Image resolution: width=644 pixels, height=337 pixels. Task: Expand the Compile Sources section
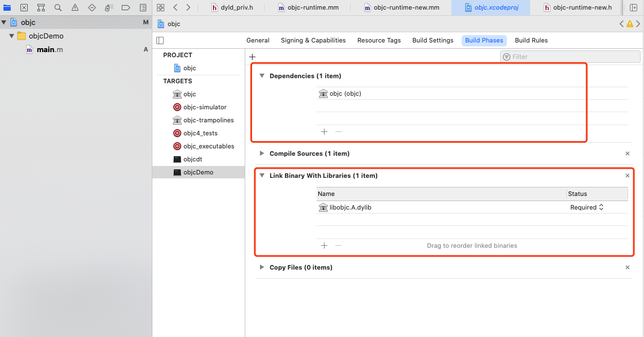coord(262,153)
